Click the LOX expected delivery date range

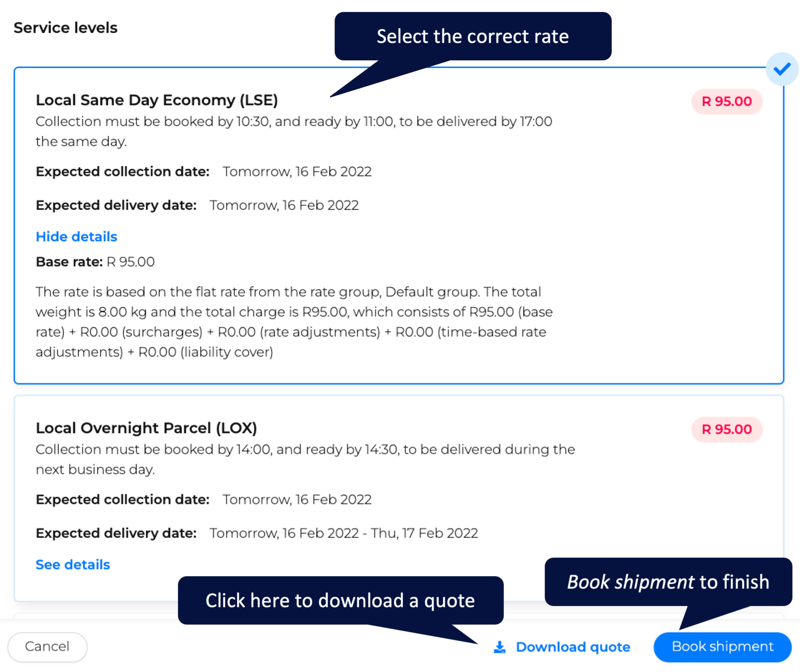[344, 533]
